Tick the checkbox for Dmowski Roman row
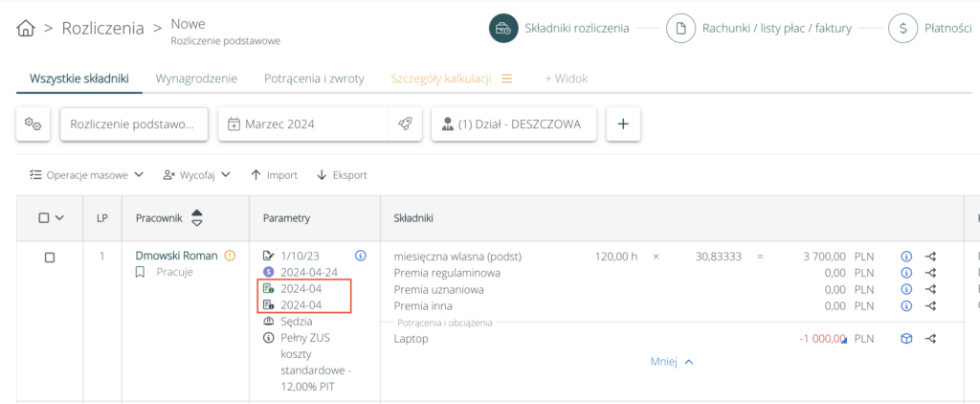 [x=50, y=257]
